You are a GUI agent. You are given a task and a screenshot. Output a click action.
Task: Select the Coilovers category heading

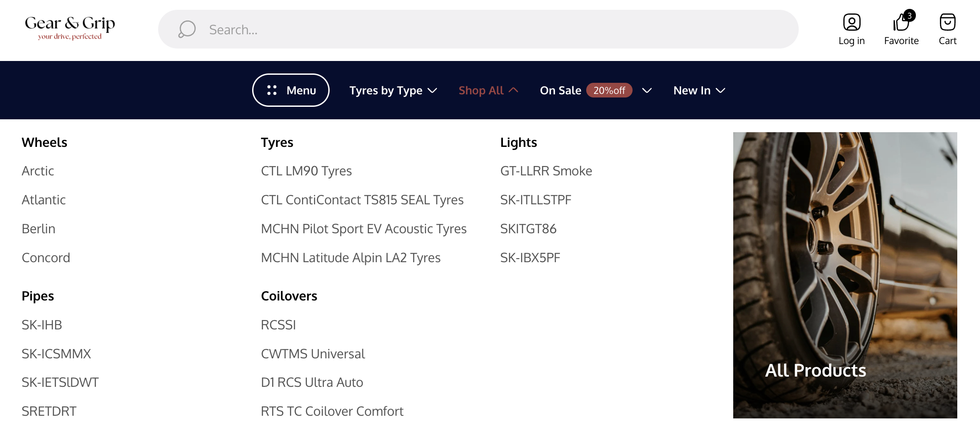(x=289, y=296)
